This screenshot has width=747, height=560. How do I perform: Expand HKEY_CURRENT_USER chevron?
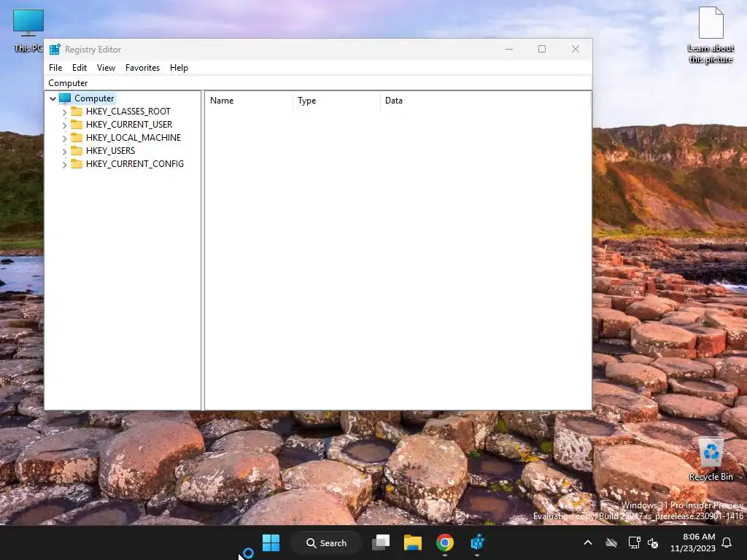pos(64,125)
